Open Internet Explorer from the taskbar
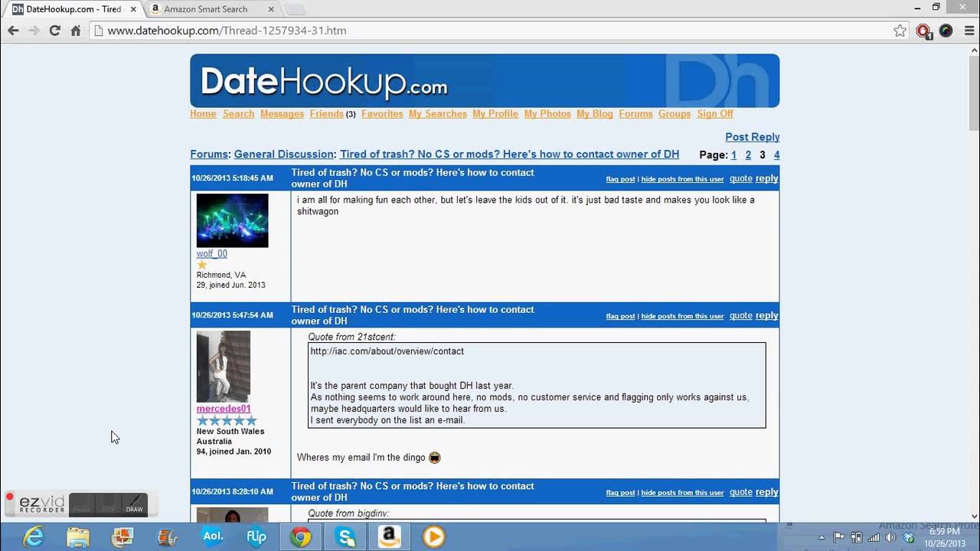 point(34,537)
